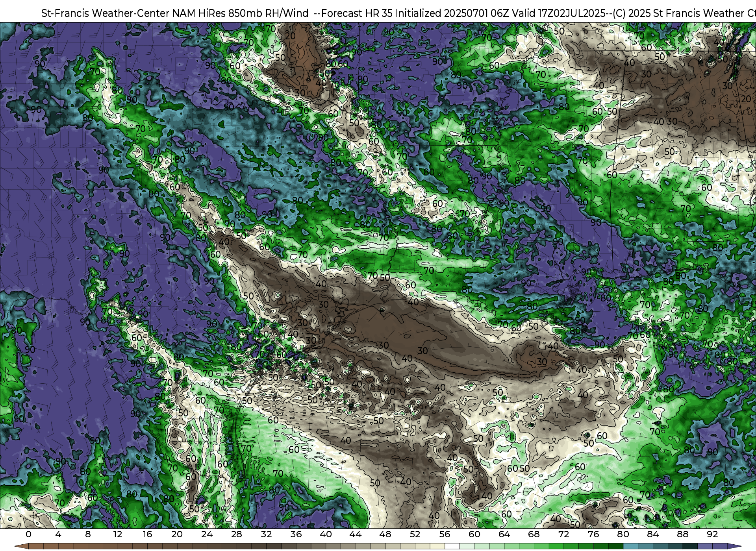756x551 pixels.
Task: Click colorbar tick label '92'
Action: click(712, 534)
